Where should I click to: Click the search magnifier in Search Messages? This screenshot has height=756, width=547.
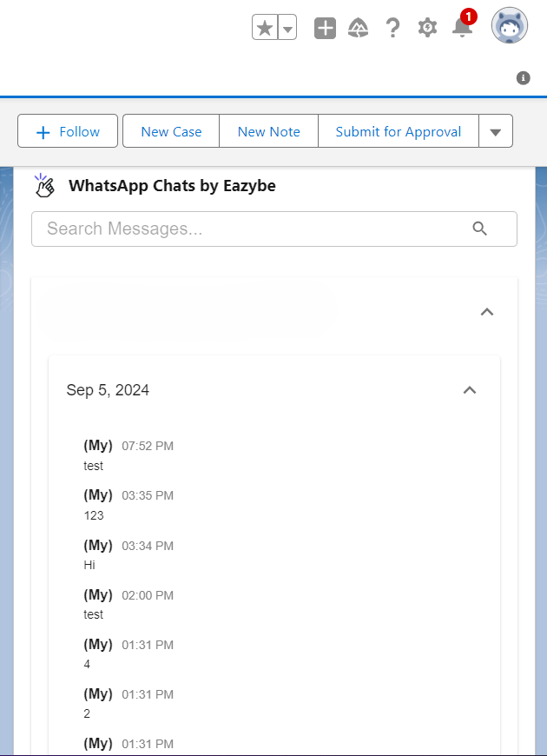(x=480, y=229)
